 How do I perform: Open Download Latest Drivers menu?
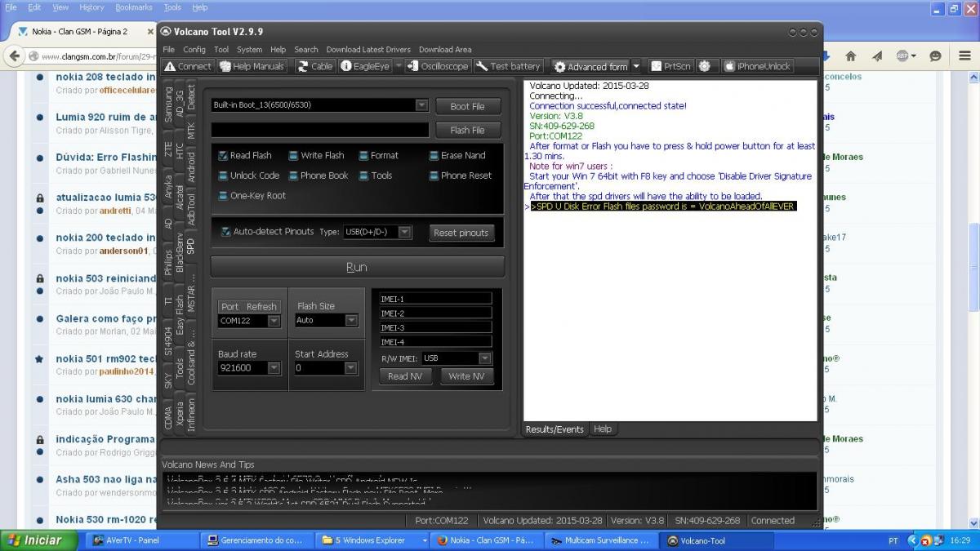click(x=368, y=50)
